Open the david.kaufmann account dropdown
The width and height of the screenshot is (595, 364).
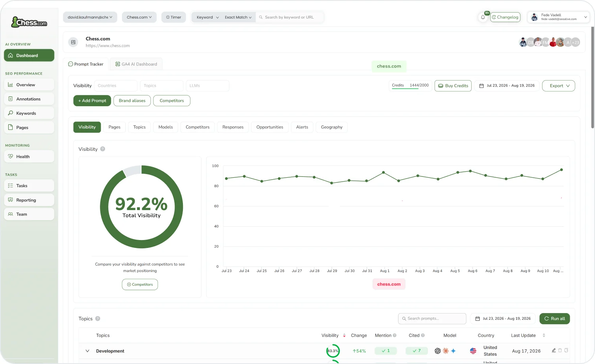pos(90,17)
